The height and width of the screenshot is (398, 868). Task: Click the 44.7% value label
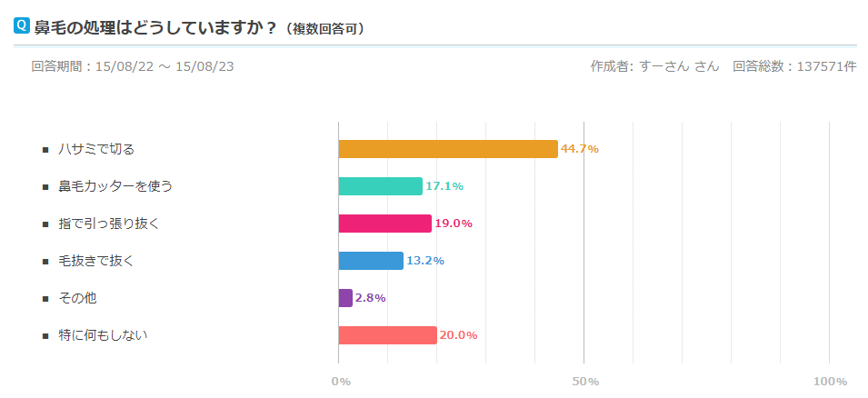[580, 149]
